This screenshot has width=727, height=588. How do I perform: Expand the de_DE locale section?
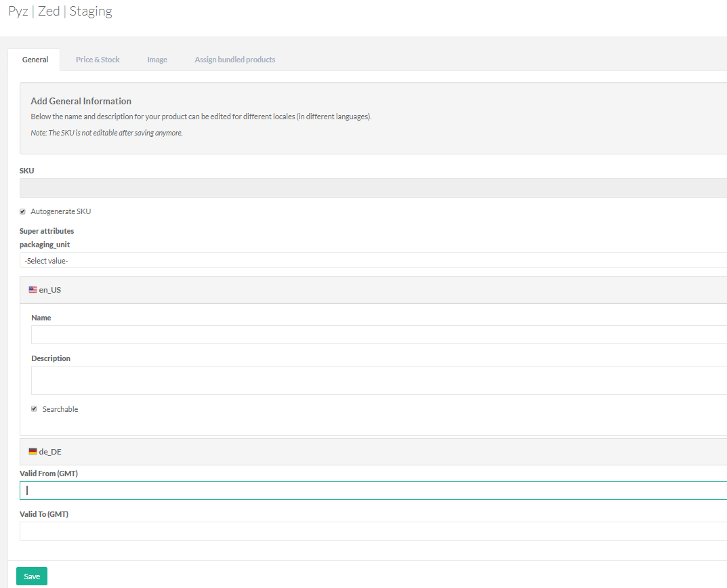[373, 452]
